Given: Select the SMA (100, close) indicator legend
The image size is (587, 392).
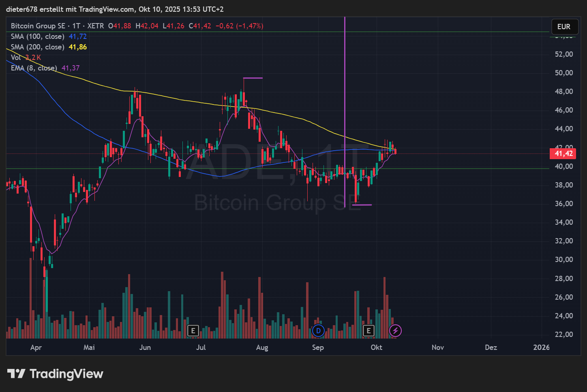Looking at the screenshot, I should pos(37,36).
